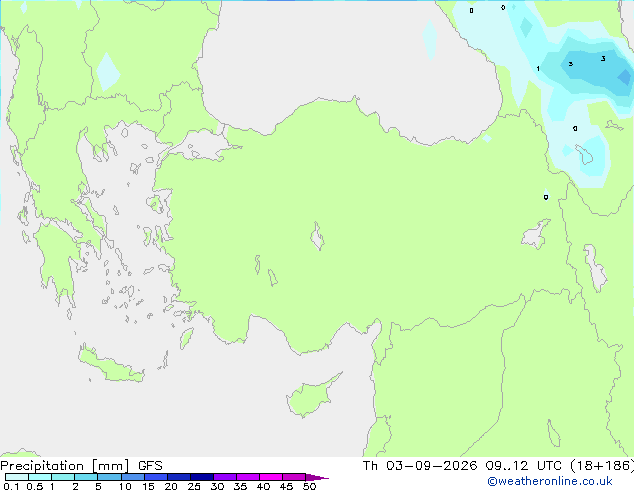Click the darkest blue precipitation patch

click(625, 77)
